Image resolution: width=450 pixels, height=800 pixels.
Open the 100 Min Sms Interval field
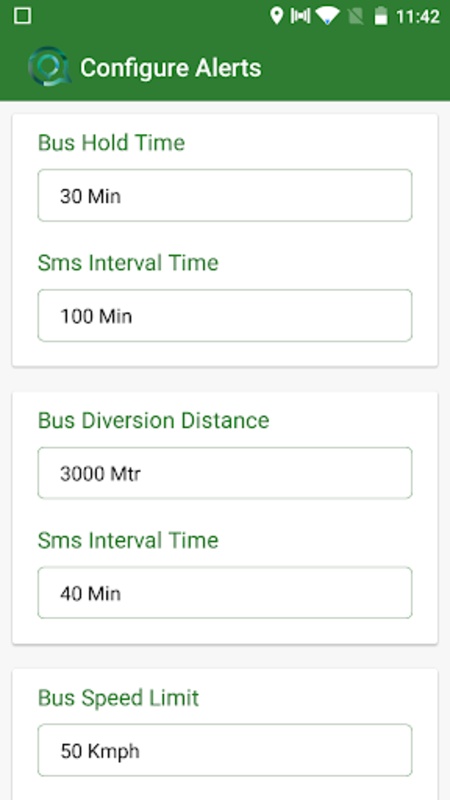tap(224, 315)
